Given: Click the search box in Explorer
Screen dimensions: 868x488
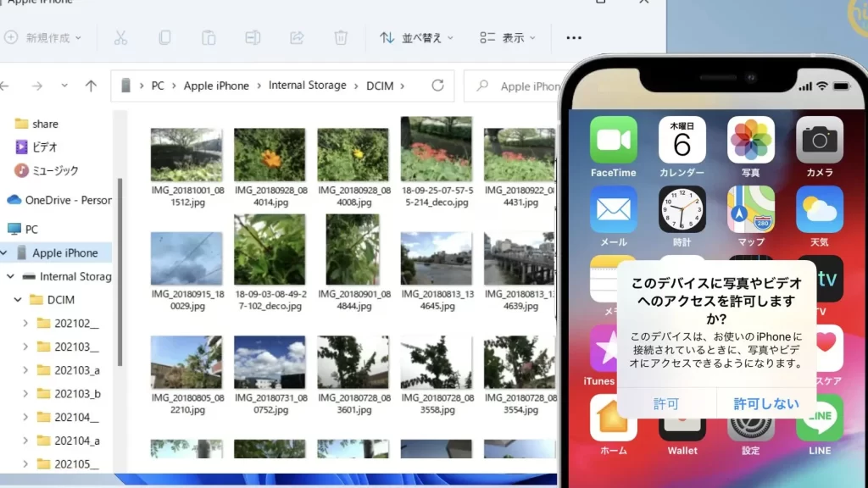Looking at the screenshot, I should click(512, 86).
